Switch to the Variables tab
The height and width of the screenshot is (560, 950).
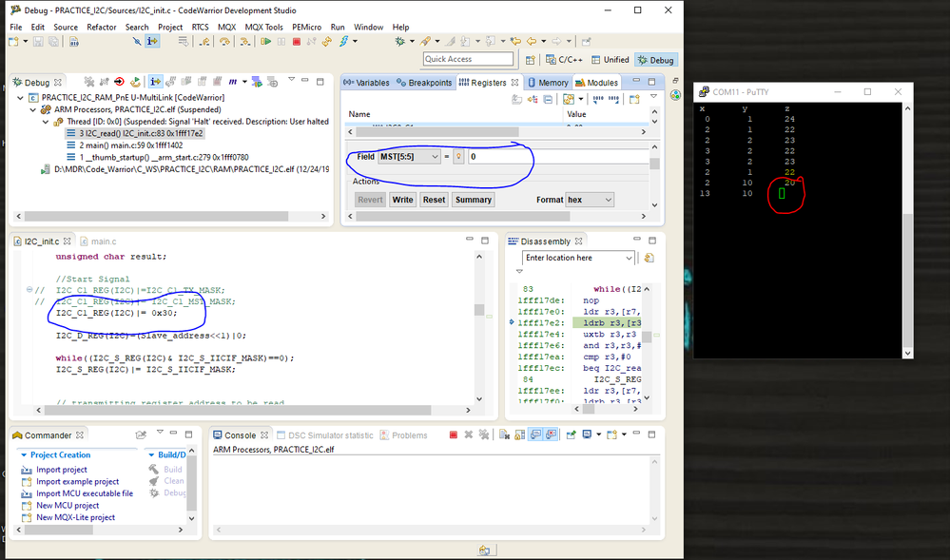[x=366, y=83]
